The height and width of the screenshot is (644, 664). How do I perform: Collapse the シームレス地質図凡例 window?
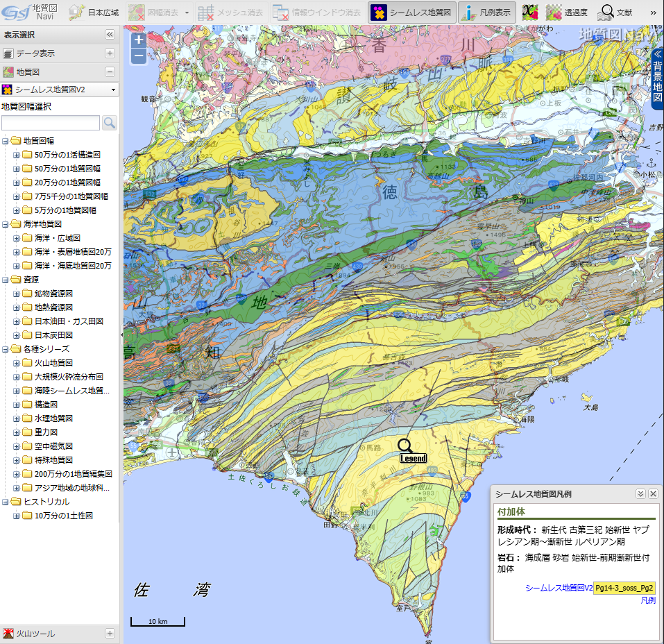(x=640, y=493)
